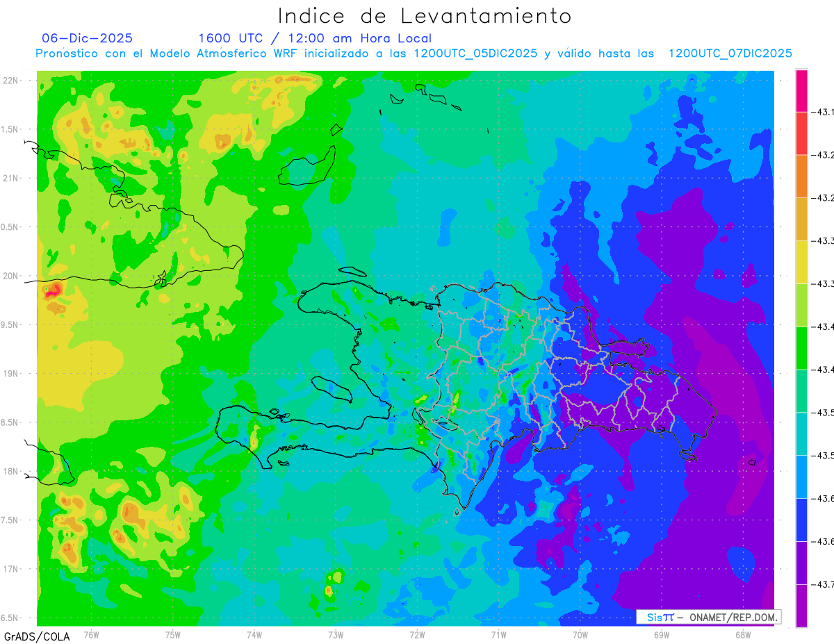
Task: Pick the orange swatch in the color bar
Action: point(801,176)
